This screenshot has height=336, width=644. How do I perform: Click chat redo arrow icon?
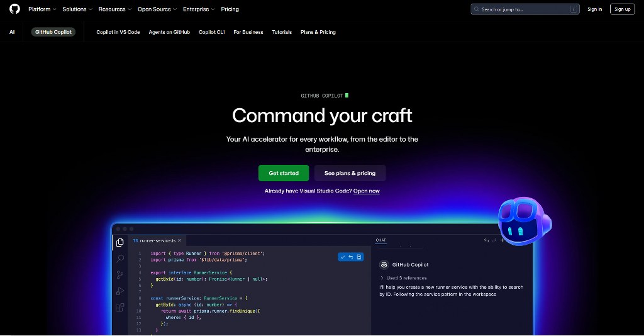pos(494,240)
